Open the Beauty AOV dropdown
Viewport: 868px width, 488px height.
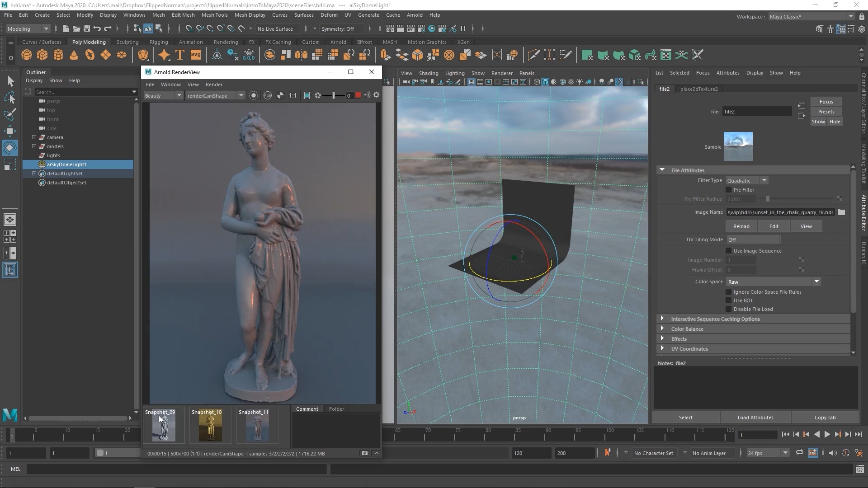[x=163, y=95]
